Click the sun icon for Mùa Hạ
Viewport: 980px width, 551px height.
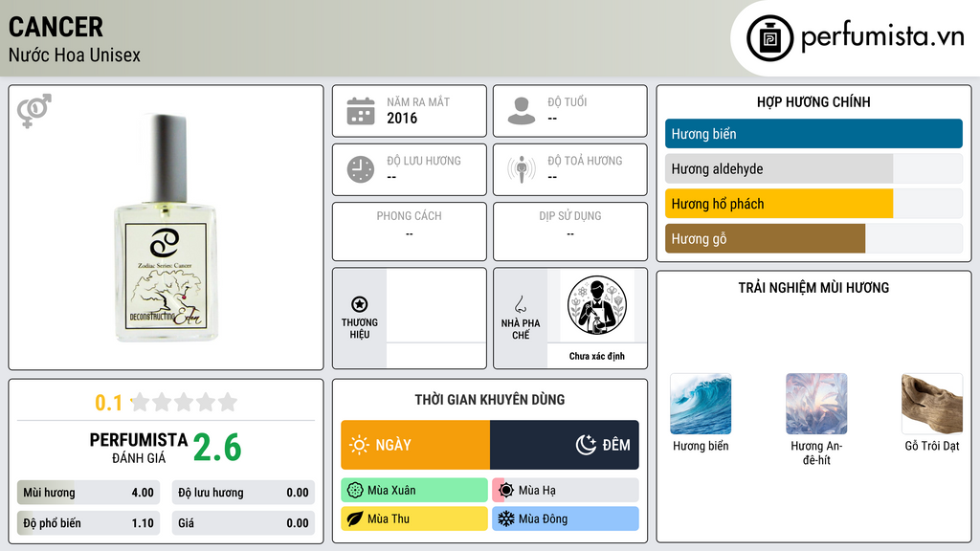coord(506,491)
